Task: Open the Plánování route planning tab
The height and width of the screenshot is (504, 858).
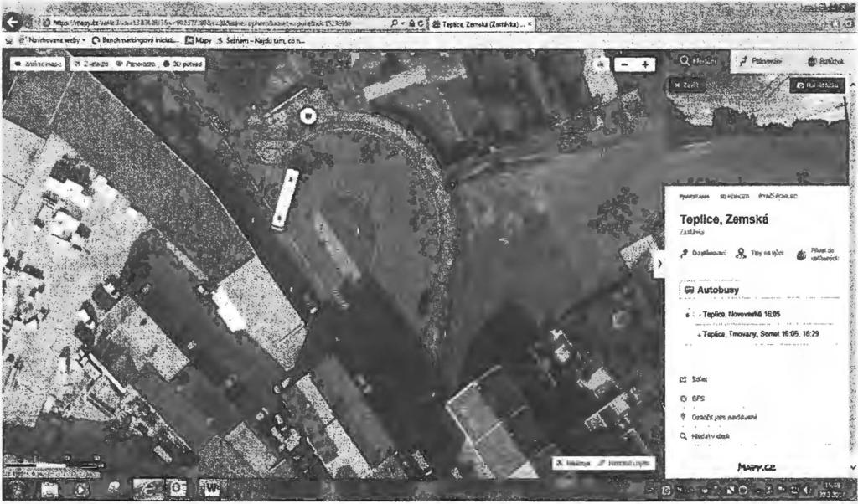Action: pos(762,62)
